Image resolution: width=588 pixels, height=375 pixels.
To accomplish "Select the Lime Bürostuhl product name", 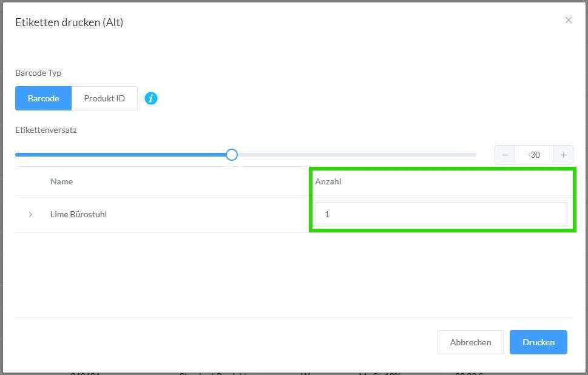I will tap(78, 214).
